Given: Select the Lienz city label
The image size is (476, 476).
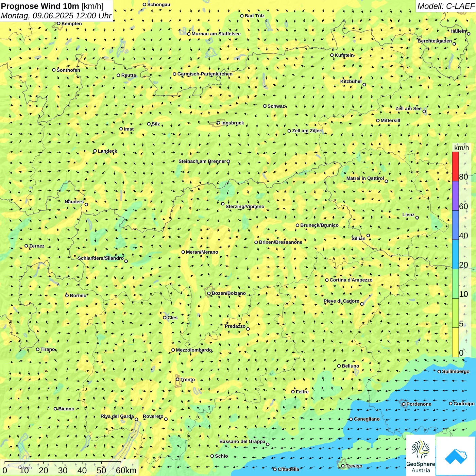Looking at the screenshot, I should pyautogui.click(x=408, y=215).
